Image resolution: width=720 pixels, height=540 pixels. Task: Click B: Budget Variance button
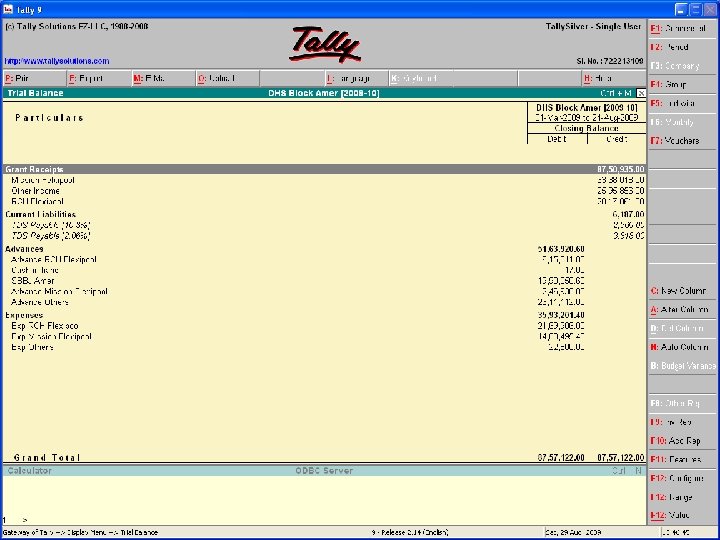click(683, 366)
